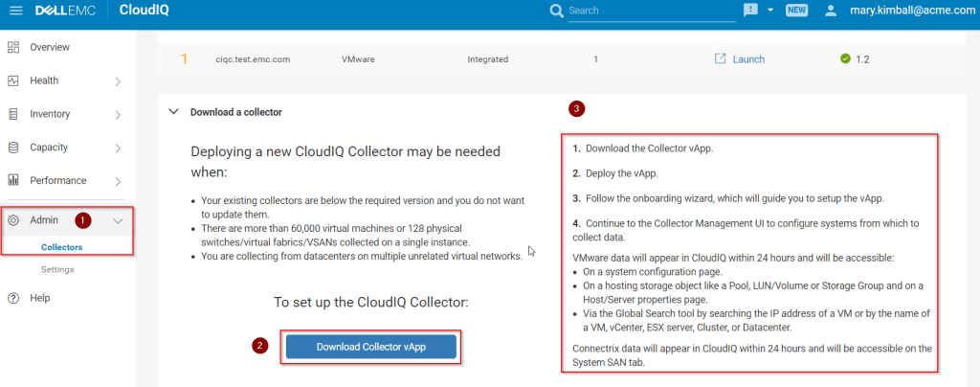Launch the ciqc.test.emc.com collector
The width and height of the screenshot is (980, 387).
click(x=747, y=59)
